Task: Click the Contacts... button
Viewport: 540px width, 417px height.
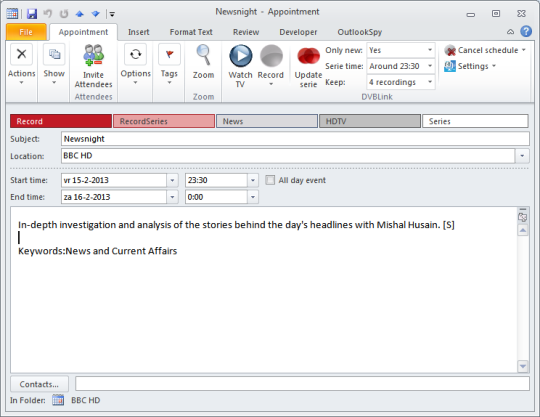Action: (39, 384)
